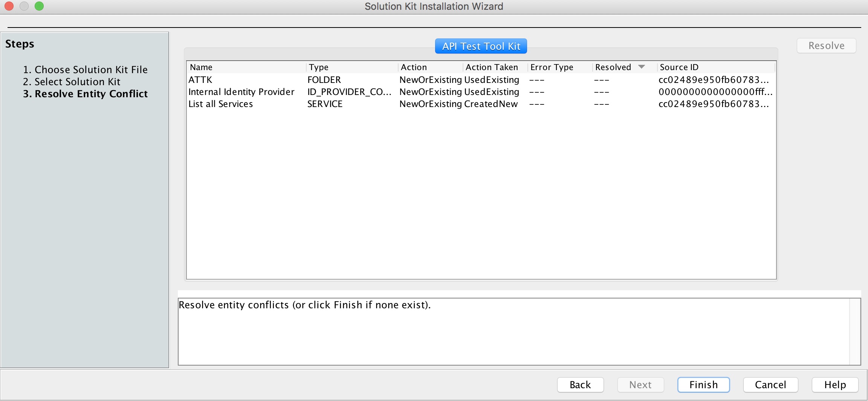Select the Internal Identity Provider row
This screenshot has height=401, width=868.
point(481,92)
